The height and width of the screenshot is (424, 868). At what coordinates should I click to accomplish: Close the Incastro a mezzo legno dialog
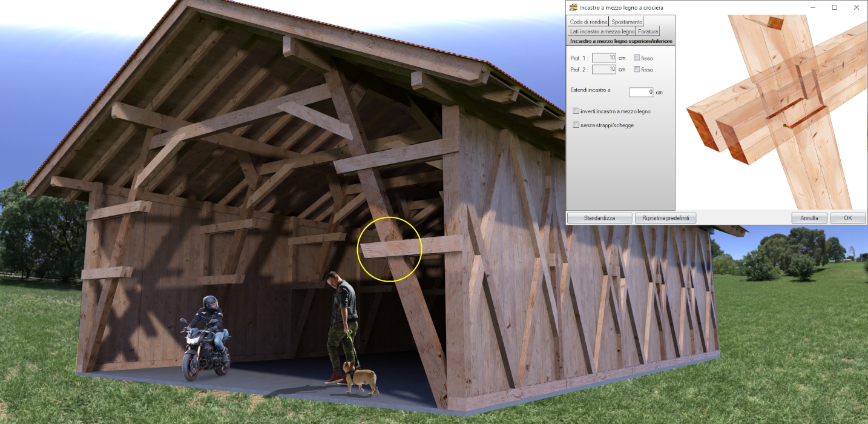(856, 7)
